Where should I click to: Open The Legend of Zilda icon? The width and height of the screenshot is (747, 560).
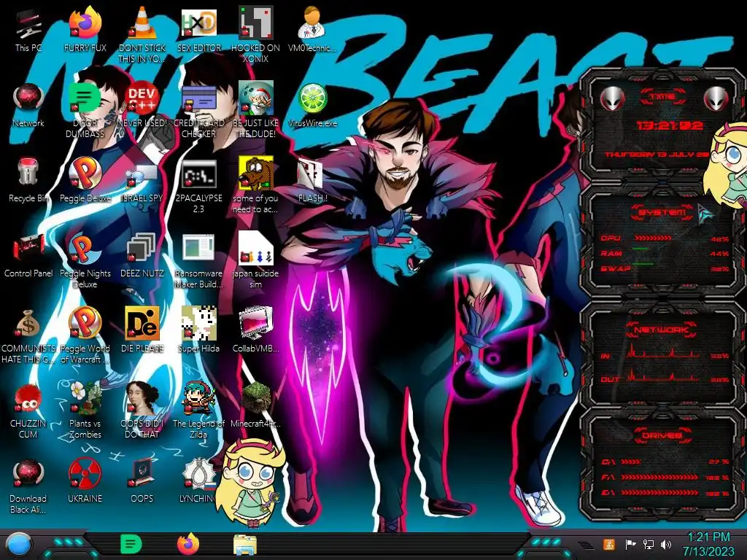point(199,411)
